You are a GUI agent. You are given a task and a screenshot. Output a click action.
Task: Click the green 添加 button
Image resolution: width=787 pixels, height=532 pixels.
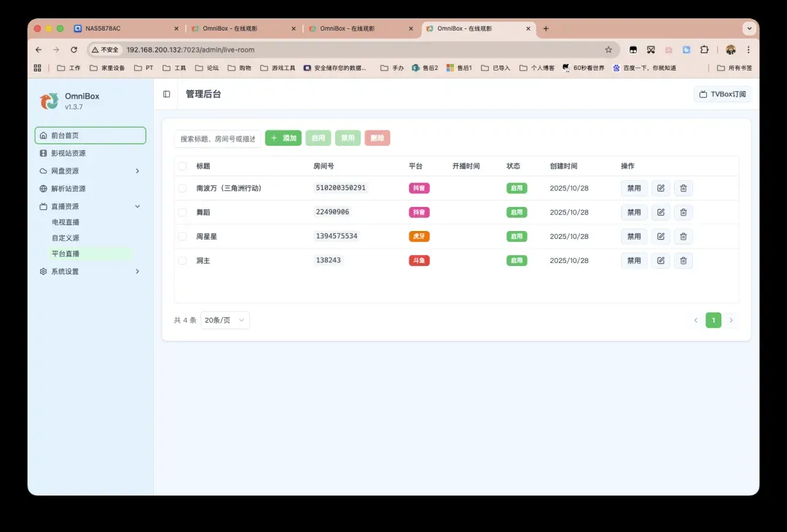click(x=283, y=138)
